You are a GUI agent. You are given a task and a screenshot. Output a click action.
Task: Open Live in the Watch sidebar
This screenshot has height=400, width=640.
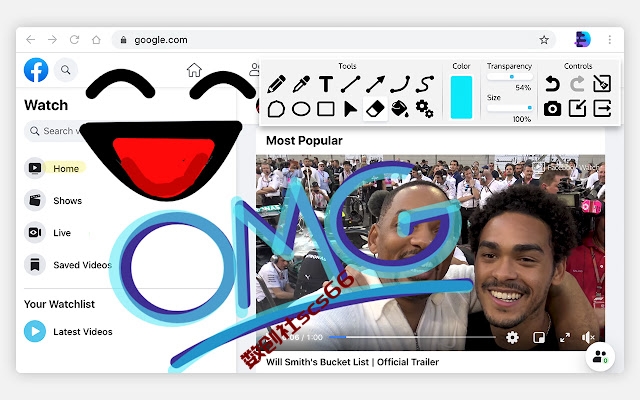(48, 233)
